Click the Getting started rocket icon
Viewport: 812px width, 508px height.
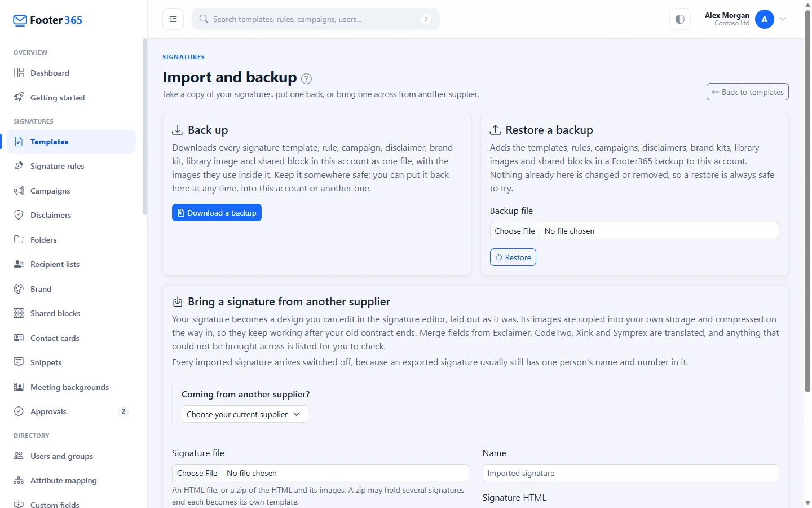(19, 97)
